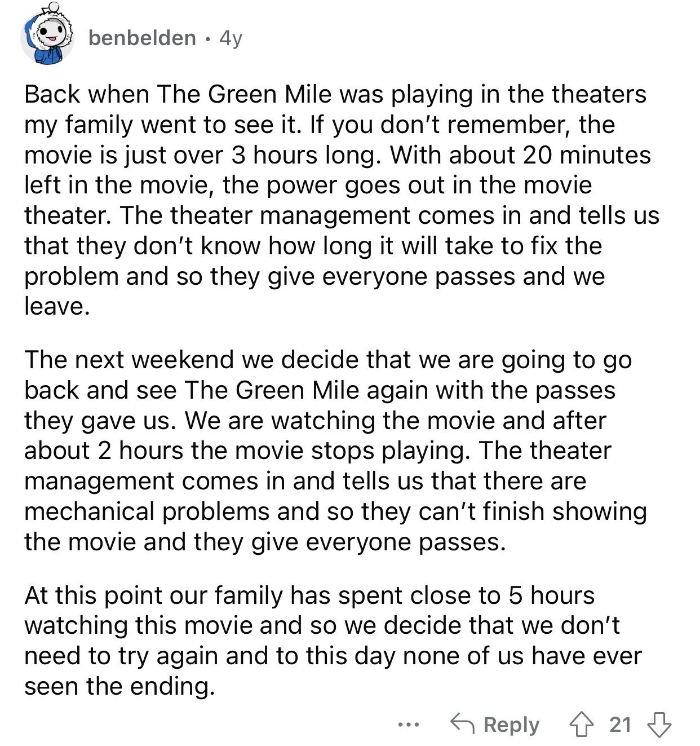Click the text 'seen the ending.'

120,686
